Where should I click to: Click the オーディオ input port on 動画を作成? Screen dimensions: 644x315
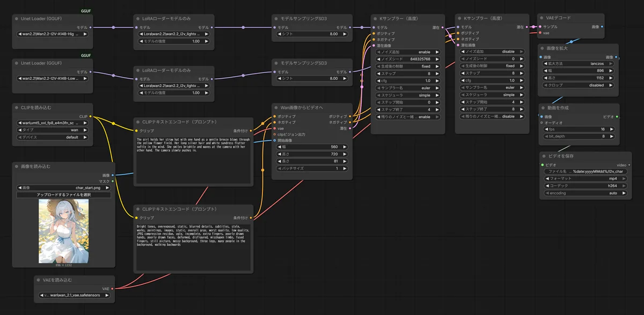pos(541,123)
